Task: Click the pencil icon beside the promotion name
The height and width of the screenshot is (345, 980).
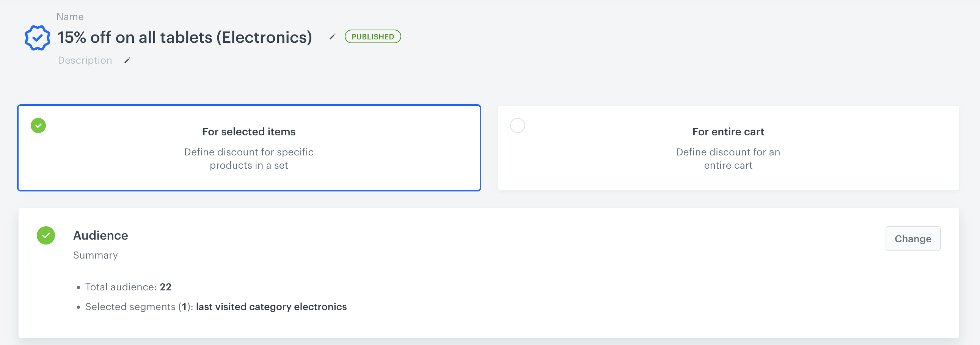Action: [333, 36]
